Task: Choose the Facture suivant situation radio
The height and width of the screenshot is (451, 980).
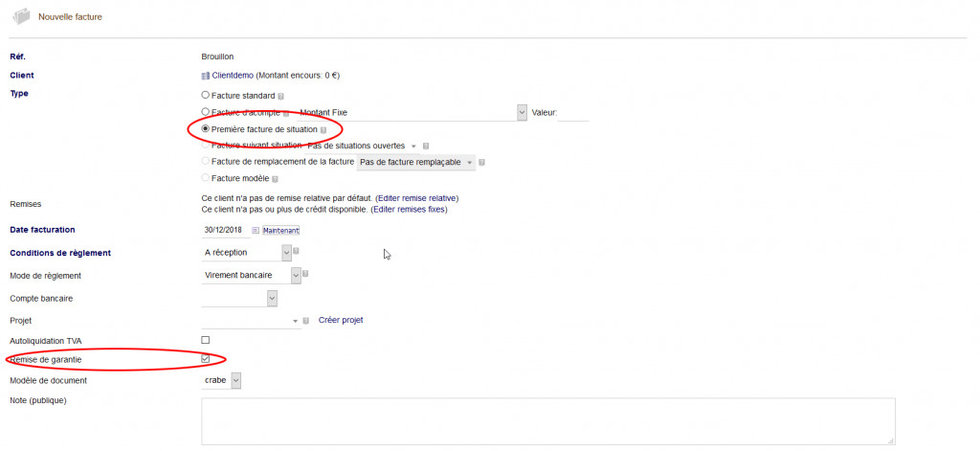Action: pos(205,146)
